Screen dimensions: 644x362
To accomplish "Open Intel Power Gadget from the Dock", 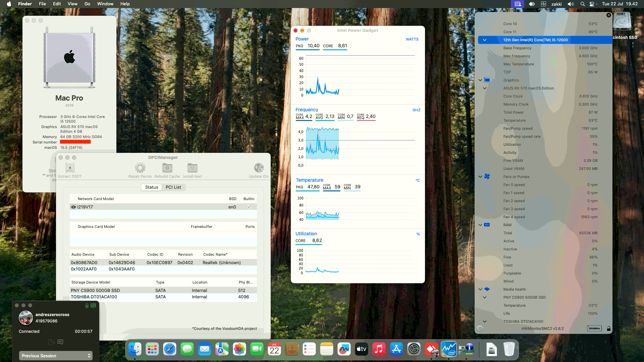I will [449, 349].
